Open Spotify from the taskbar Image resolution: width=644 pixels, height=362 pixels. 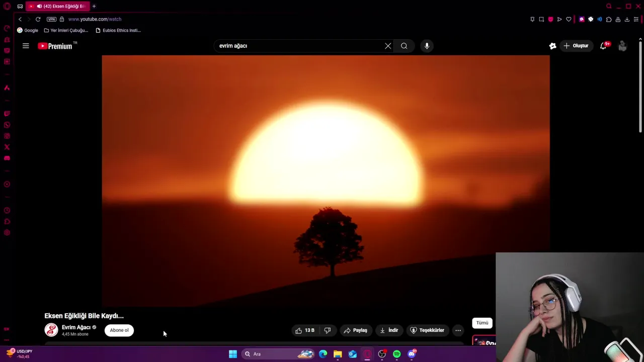point(397,354)
